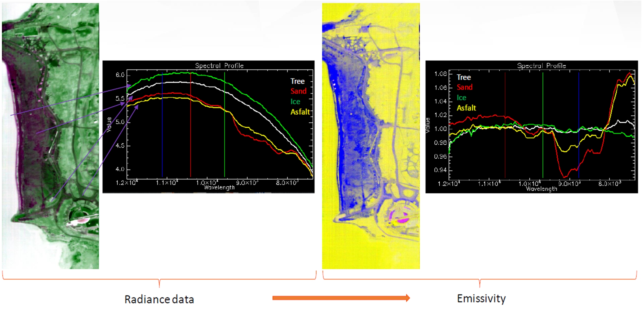Click the orange arrow between captions
The height and width of the screenshot is (324, 644).
341,298
